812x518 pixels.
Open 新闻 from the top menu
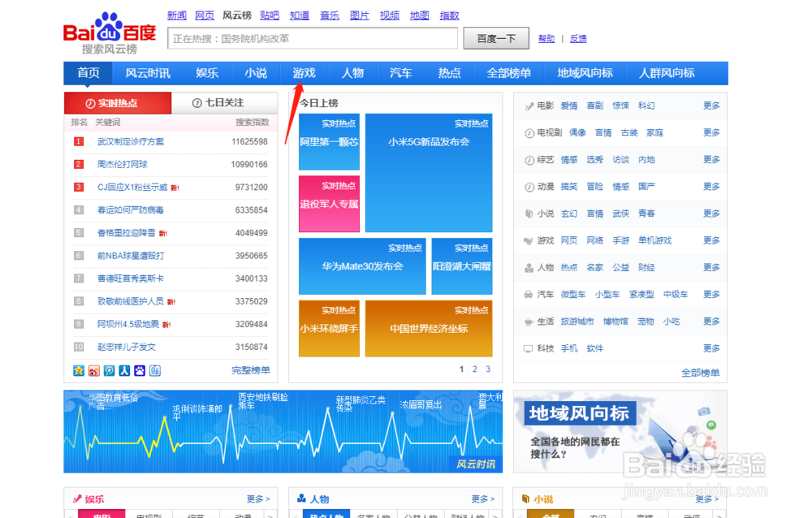177,15
